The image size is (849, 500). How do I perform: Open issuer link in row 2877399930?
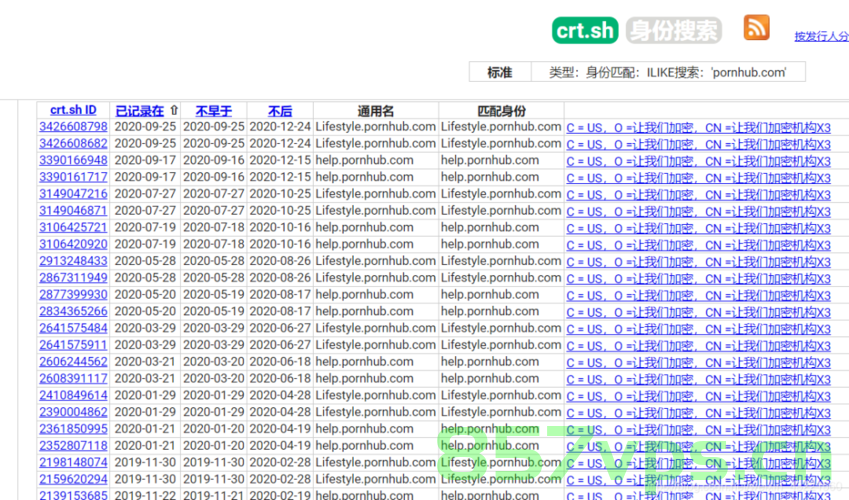pyautogui.click(x=698, y=296)
